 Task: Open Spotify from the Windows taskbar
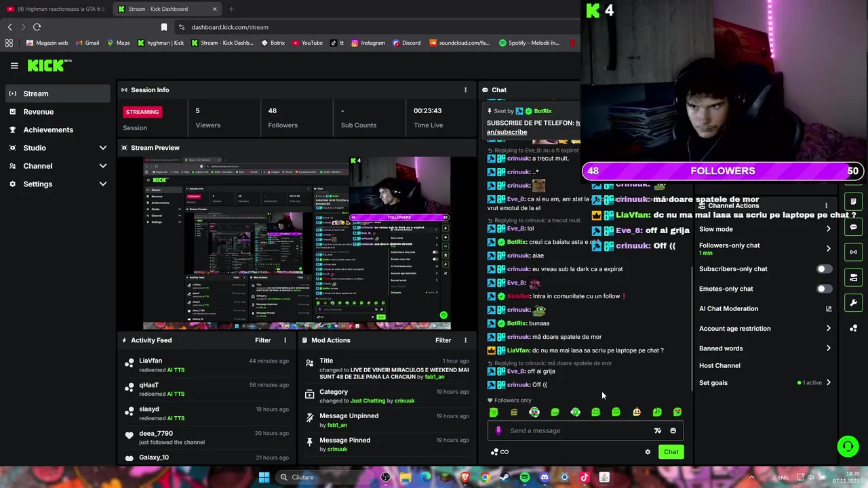[x=525, y=477]
